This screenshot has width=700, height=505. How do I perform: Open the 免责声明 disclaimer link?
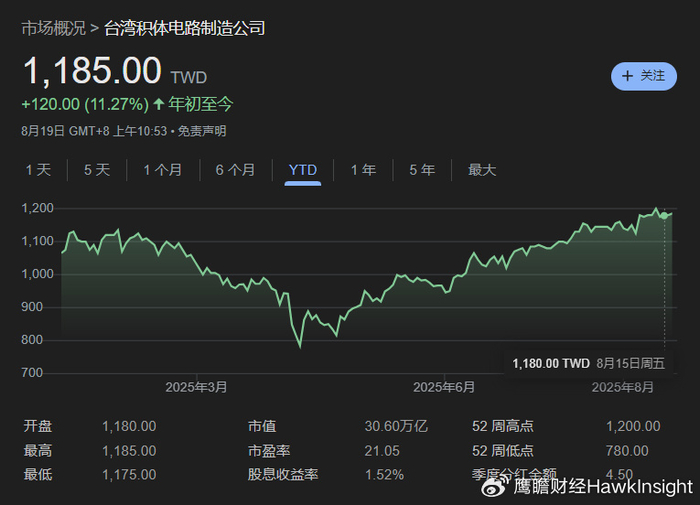pyautogui.click(x=204, y=130)
